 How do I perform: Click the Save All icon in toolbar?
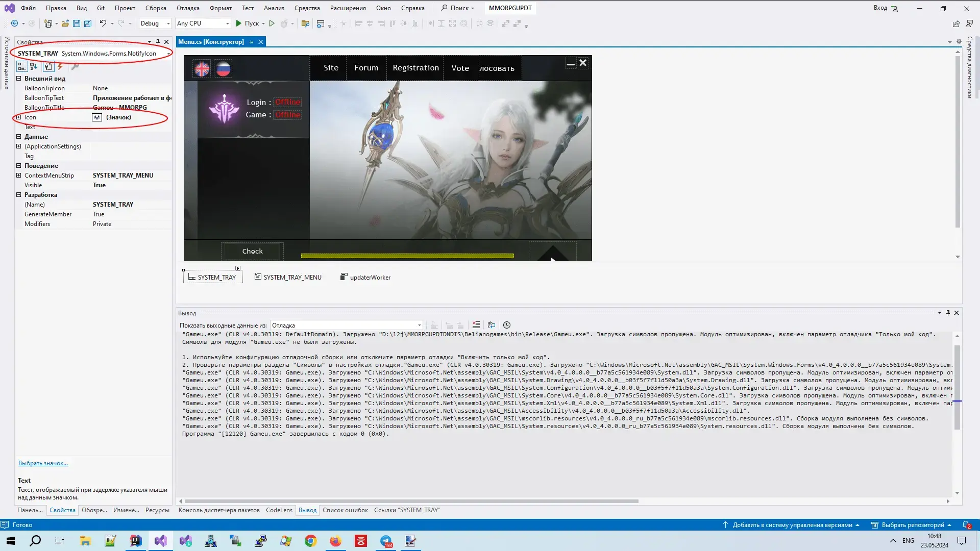88,23
